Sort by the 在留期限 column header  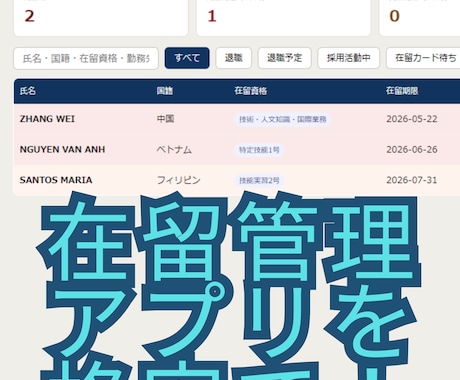tap(402, 91)
